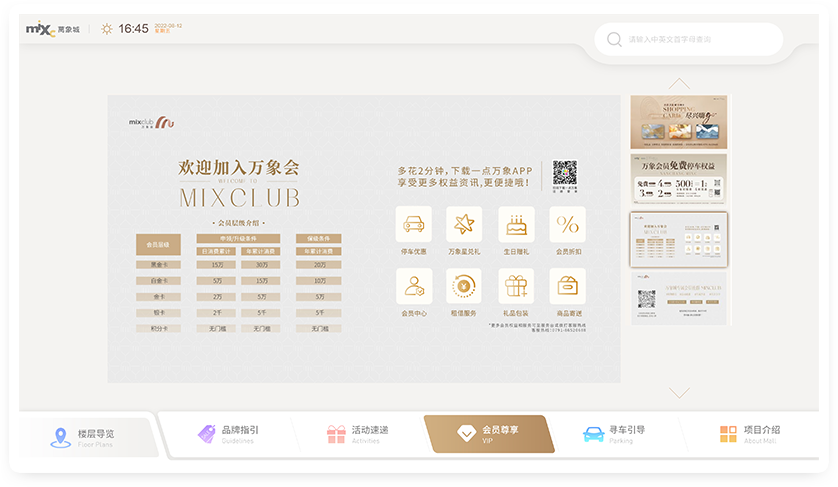This screenshot has height=487, width=838.
Task: Open the star redemption (万象星兑礼) icon
Action: (x=464, y=224)
